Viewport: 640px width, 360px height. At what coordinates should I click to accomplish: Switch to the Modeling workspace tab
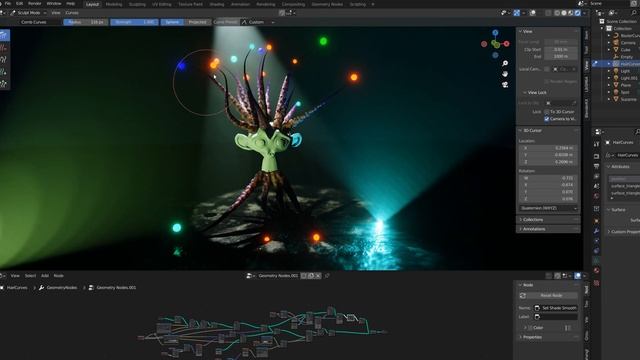(114, 4)
